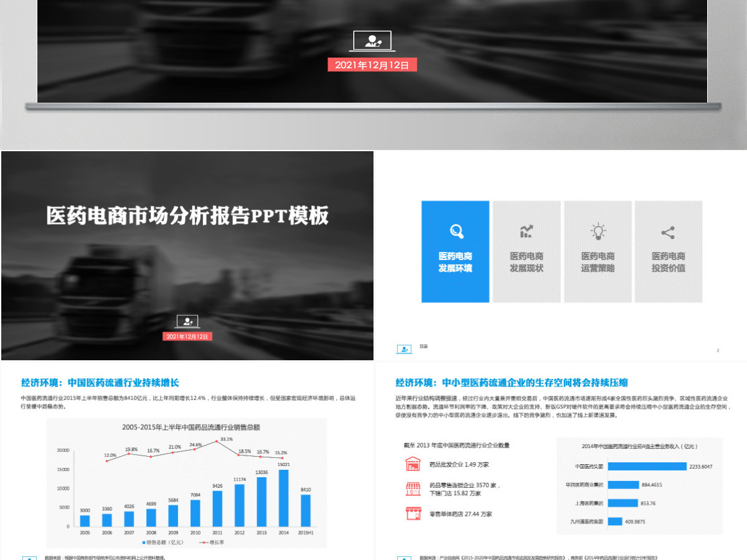This screenshot has width=747, height=560.
Task: Click the 医药电商市场分析报告PPT模板 title
Action: 187,216
